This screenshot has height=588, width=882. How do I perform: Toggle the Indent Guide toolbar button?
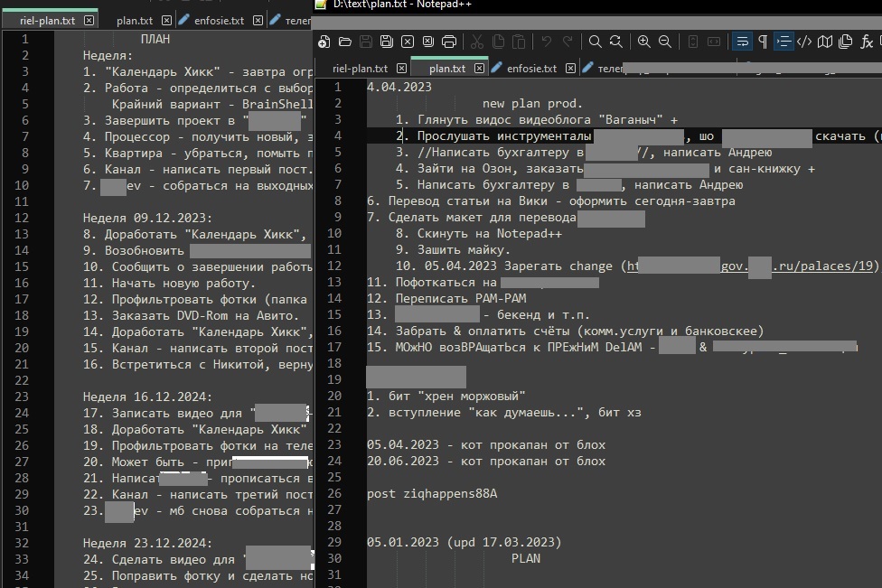(x=783, y=42)
